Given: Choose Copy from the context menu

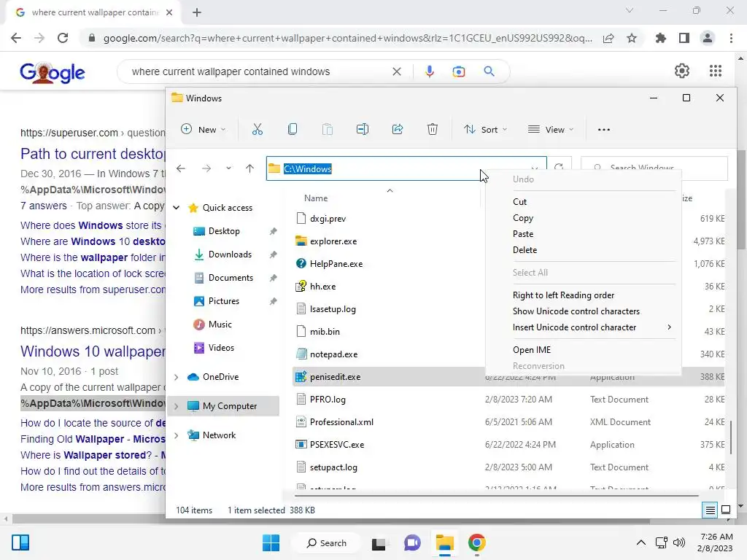Looking at the screenshot, I should tap(522, 217).
